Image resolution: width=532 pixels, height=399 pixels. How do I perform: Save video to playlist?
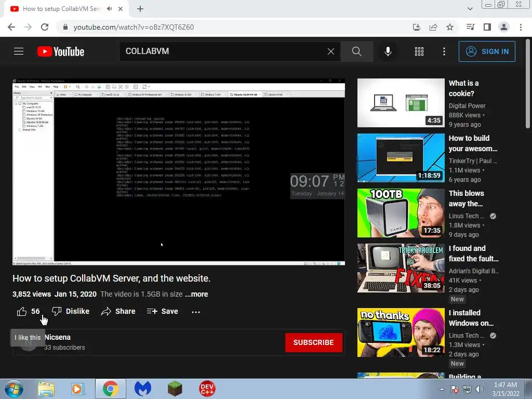162,311
